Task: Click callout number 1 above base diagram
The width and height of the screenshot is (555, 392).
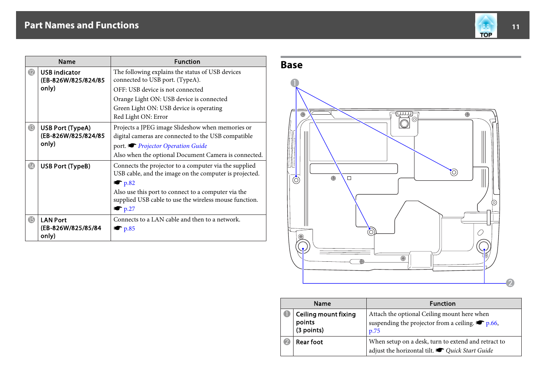Action: click(294, 83)
